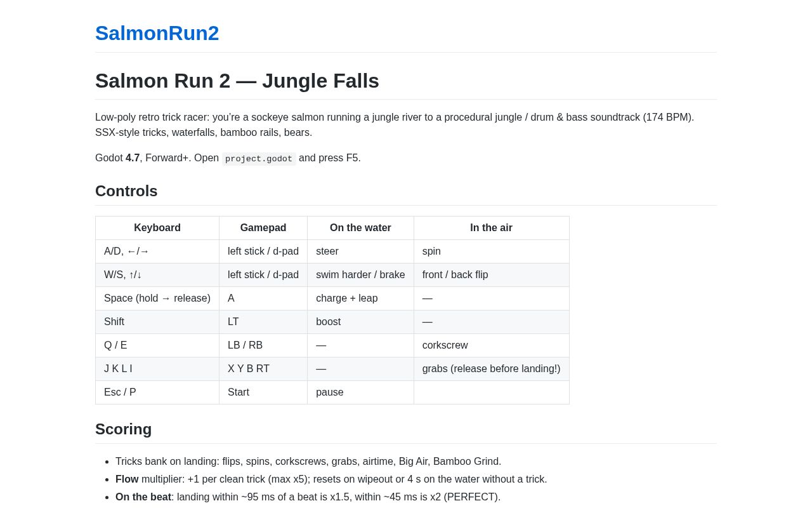The image size is (812, 508).
Task: Click the Shift keyboard cell
Action: click(157, 322)
